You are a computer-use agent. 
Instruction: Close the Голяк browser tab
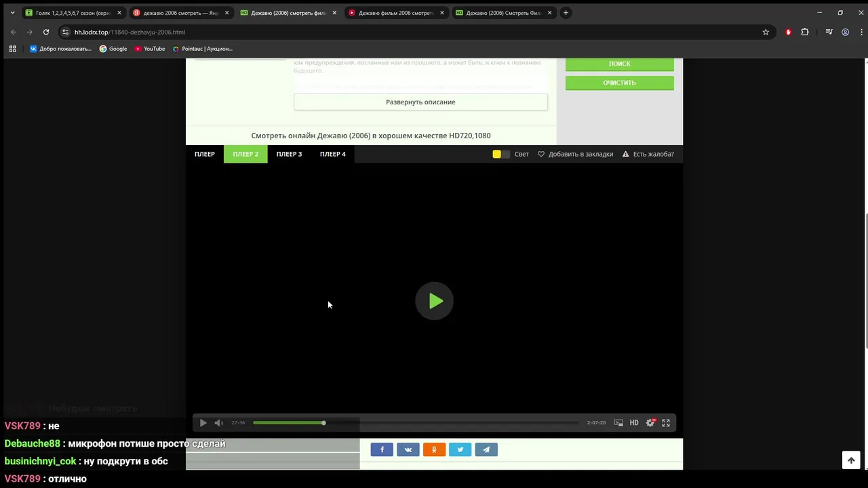[119, 13]
